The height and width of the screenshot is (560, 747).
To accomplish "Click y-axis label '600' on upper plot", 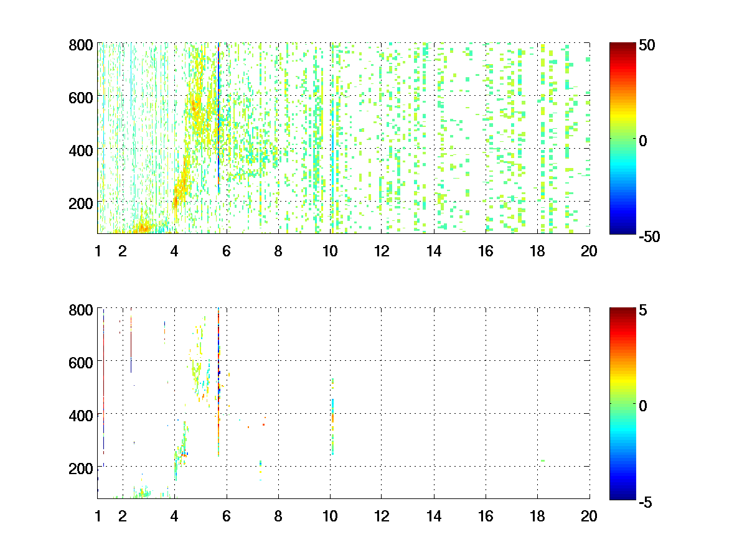I will (x=81, y=97).
